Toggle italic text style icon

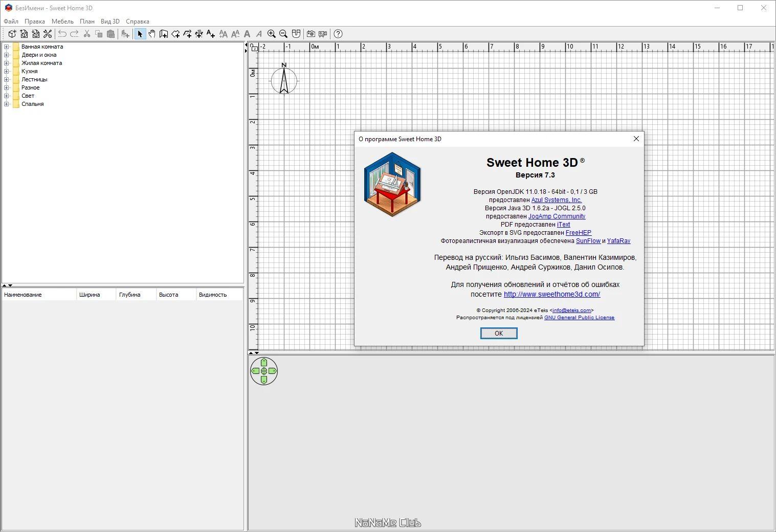(x=259, y=34)
